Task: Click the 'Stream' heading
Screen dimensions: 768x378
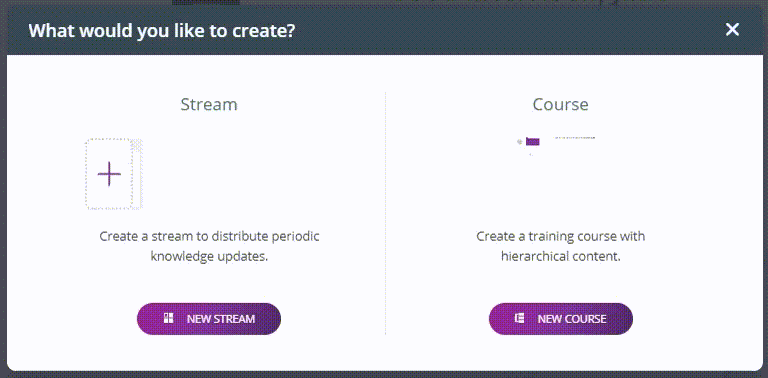Action: [x=209, y=104]
